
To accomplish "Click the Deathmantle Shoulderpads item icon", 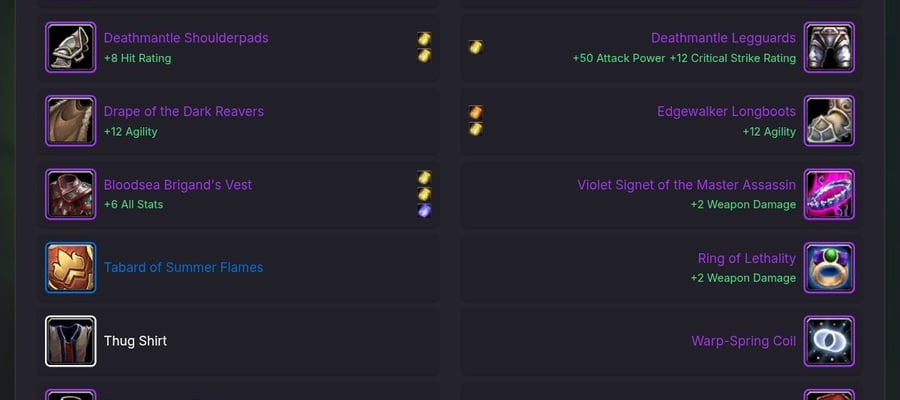I will coord(71,47).
